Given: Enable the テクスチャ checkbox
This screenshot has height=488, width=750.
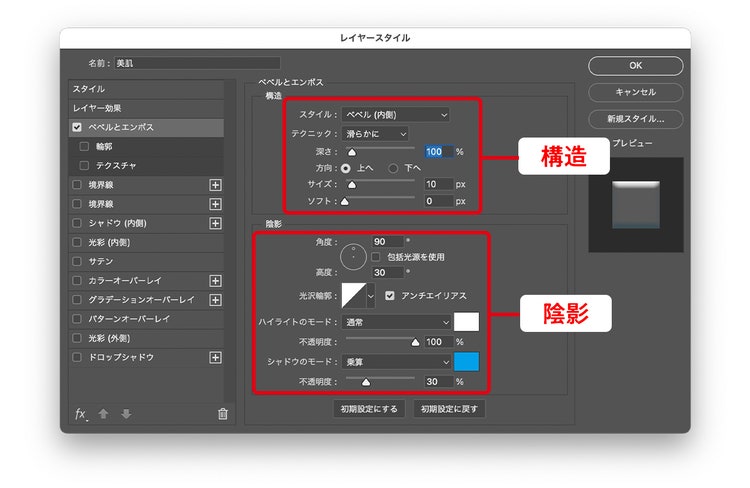Looking at the screenshot, I should [84, 166].
